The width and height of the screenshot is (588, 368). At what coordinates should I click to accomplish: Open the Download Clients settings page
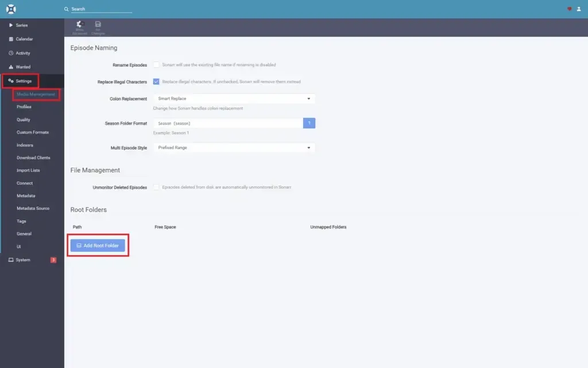click(x=32, y=158)
